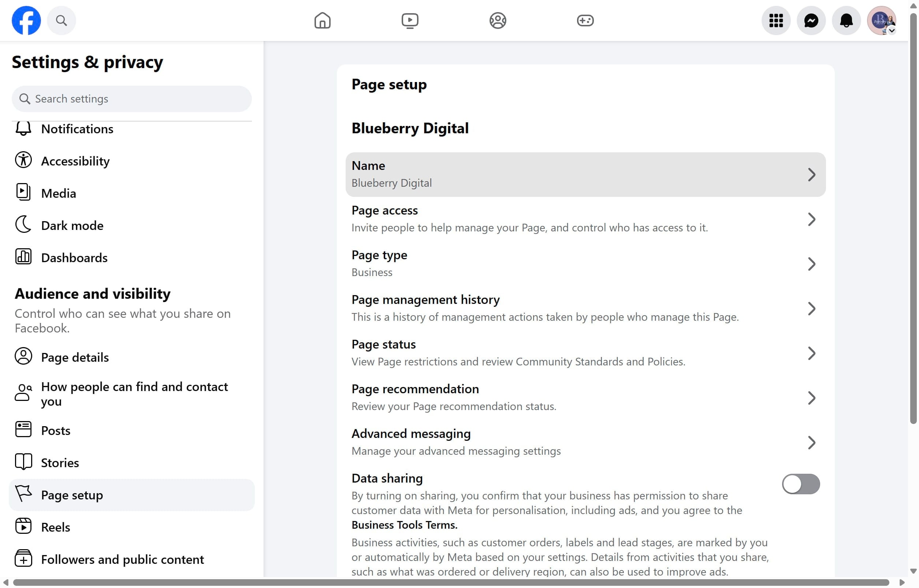Toggle the Data sharing switch
This screenshot has height=588, width=919.
(801, 484)
